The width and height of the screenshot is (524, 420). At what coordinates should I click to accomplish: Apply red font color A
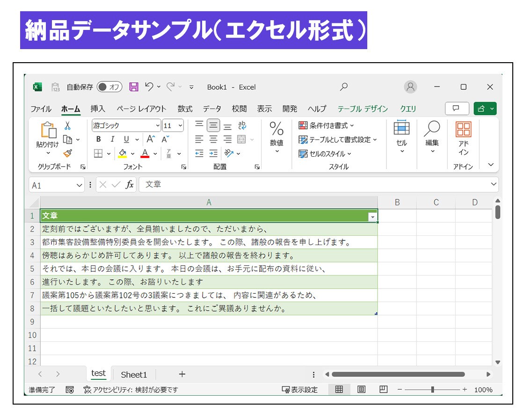(145, 153)
